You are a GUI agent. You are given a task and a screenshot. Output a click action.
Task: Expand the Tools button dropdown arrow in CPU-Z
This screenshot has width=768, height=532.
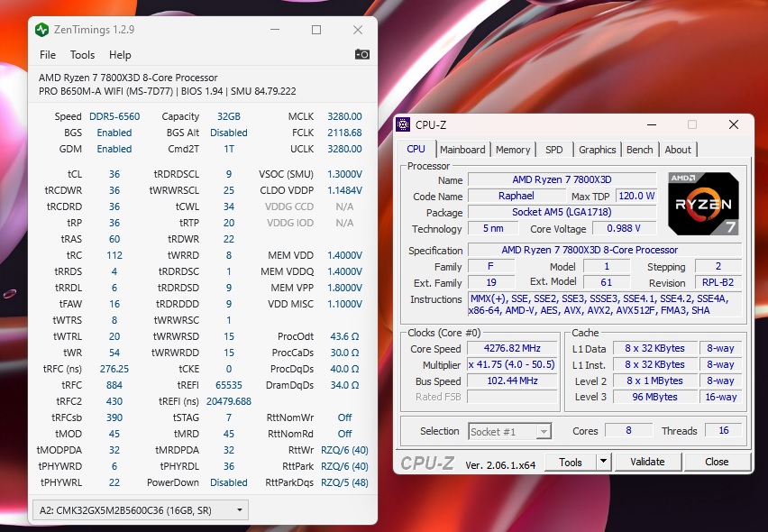pos(603,462)
